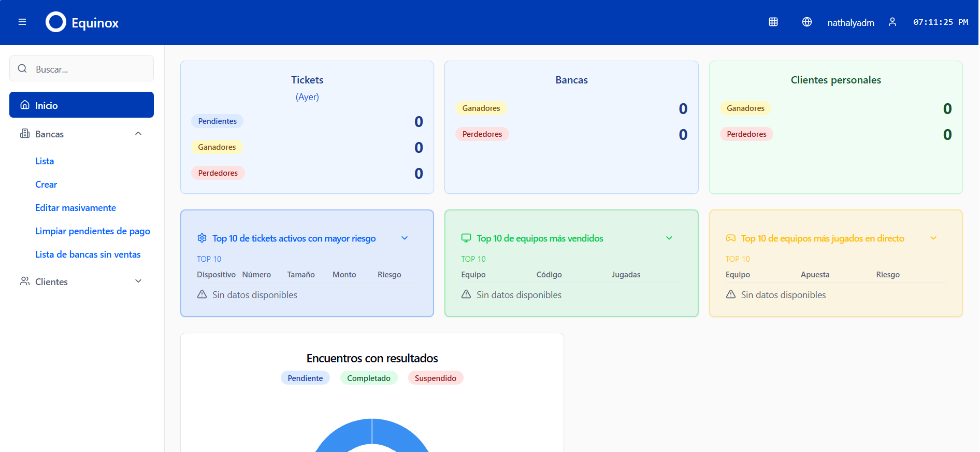Click the clock showing 07:11:25 PM

pos(941,22)
